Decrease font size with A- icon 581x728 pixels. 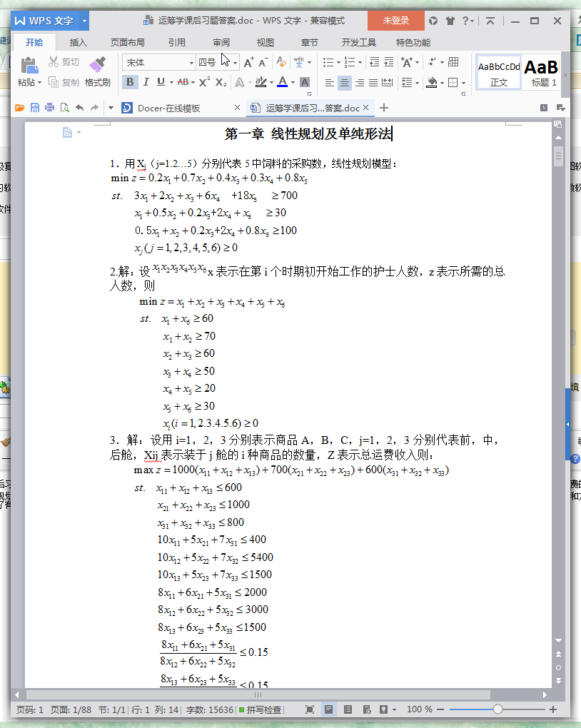tap(263, 62)
